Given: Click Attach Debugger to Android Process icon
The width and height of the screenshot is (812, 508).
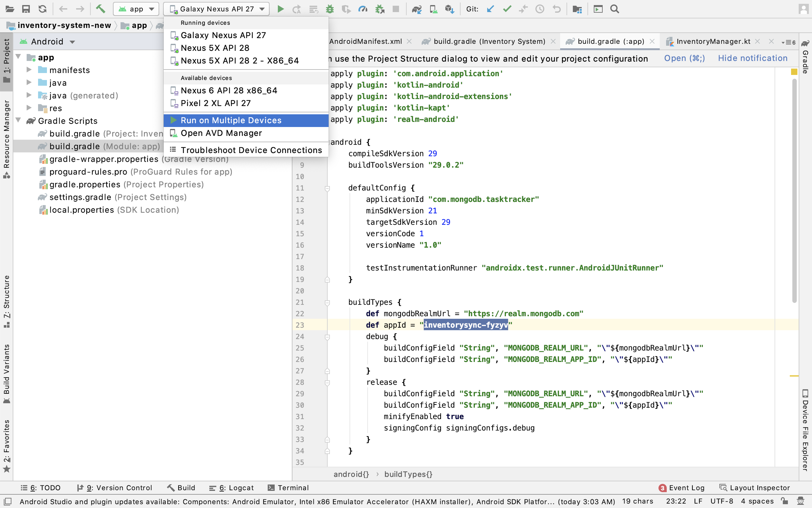Looking at the screenshot, I should tap(380, 9).
